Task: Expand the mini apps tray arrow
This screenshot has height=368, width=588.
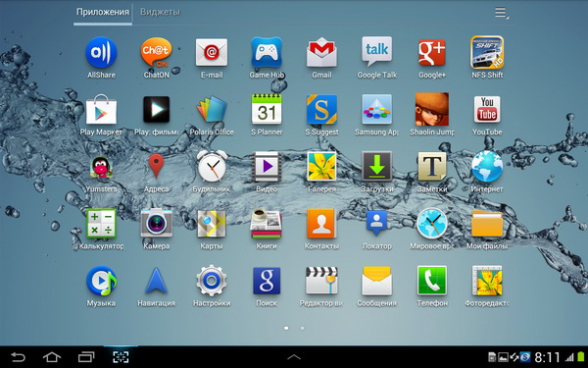Action: point(294,357)
